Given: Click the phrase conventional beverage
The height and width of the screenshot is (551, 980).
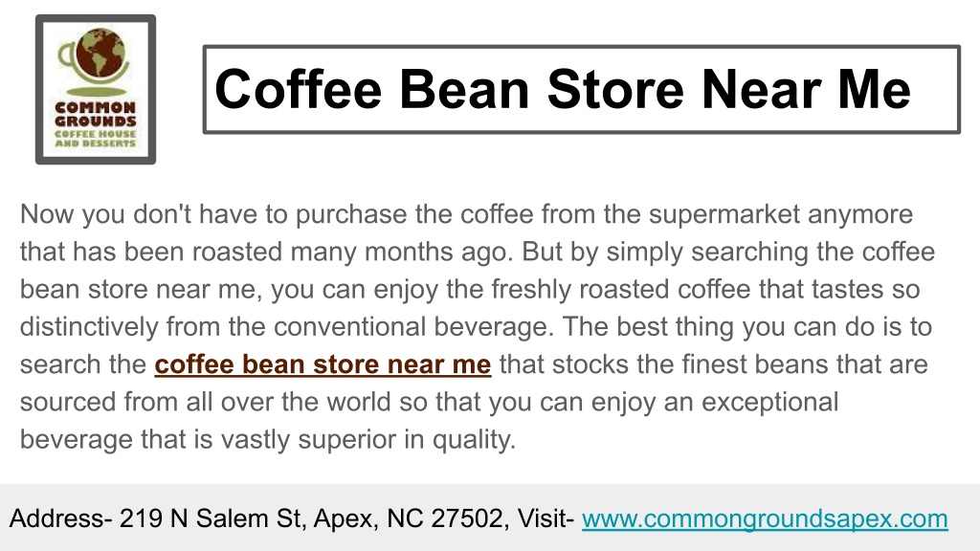Looking at the screenshot, I should coord(412,327).
